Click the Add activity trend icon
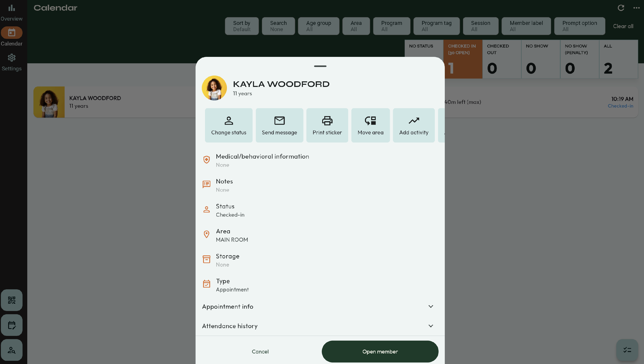This screenshot has height=364, width=644. pyautogui.click(x=413, y=125)
